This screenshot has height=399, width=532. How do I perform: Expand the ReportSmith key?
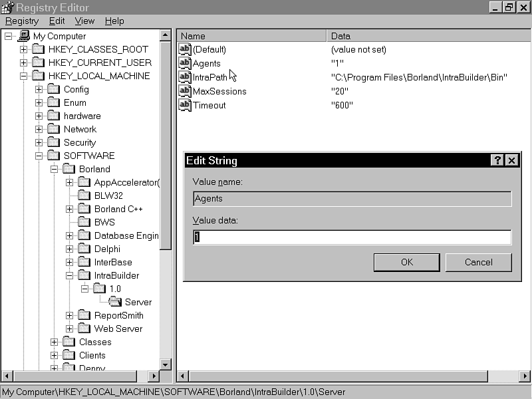pyautogui.click(x=69, y=315)
